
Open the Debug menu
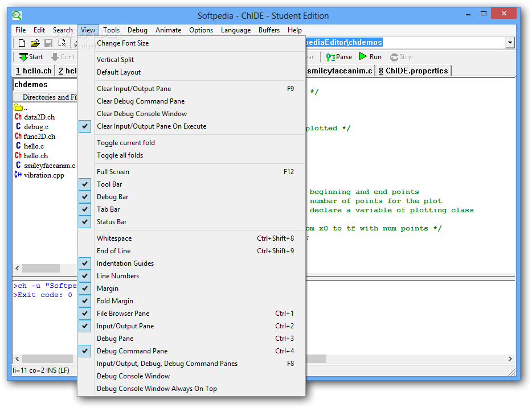coord(137,30)
